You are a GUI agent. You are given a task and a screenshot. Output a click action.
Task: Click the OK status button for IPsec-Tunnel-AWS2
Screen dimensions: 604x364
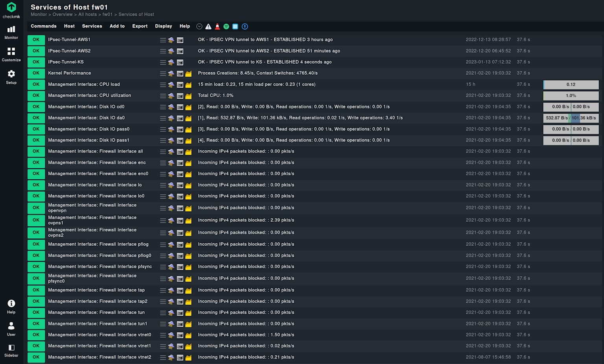tap(36, 51)
